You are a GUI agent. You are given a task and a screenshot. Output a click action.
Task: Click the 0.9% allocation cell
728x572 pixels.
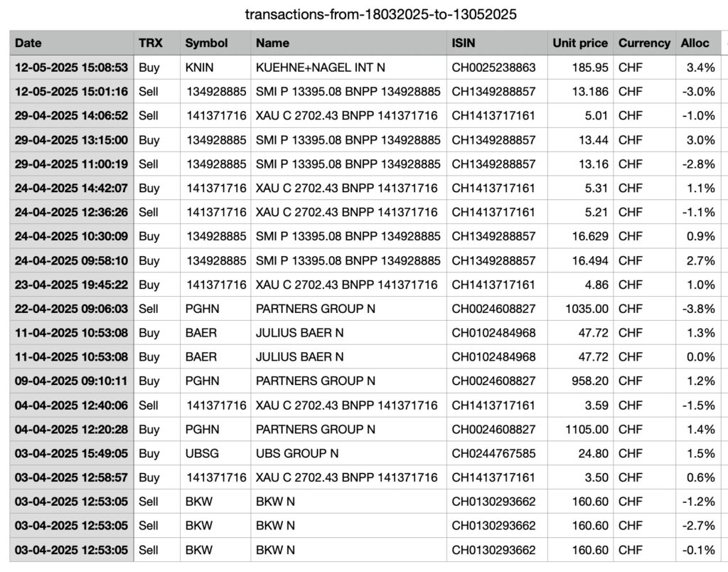click(698, 236)
